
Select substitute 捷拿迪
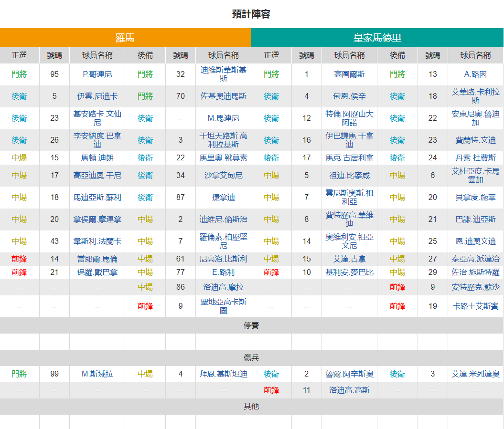coord(224,197)
